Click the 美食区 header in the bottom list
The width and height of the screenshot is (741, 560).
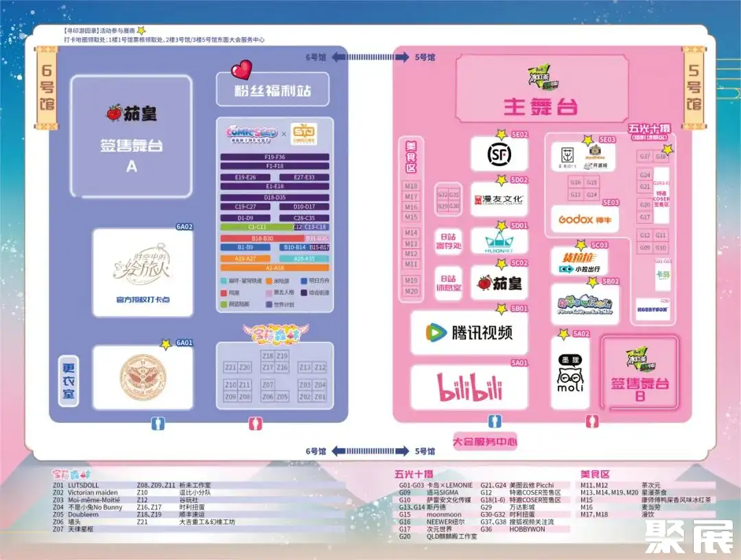pyautogui.click(x=595, y=474)
